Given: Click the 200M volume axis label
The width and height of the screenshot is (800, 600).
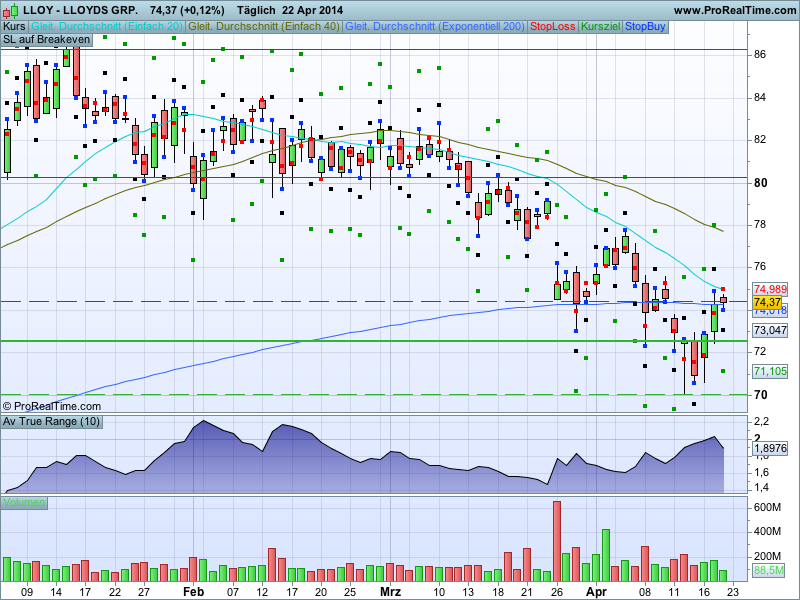Looking at the screenshot, I should [767, 556].
